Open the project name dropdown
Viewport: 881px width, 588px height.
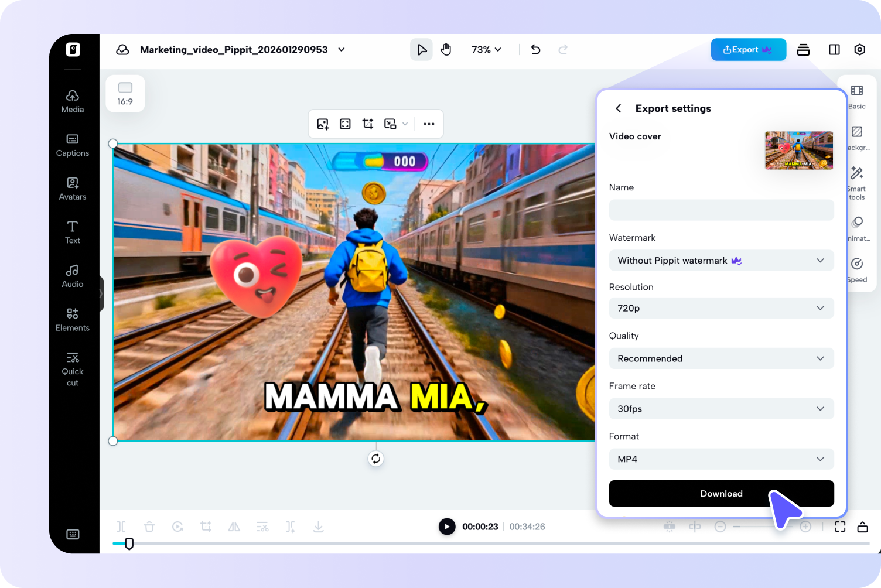[342, 50]
